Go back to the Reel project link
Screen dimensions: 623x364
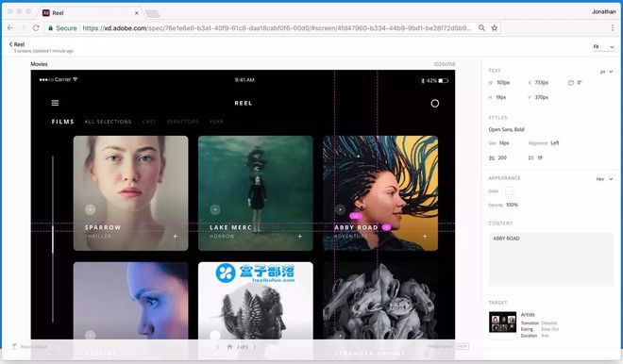tap(17, 44)
